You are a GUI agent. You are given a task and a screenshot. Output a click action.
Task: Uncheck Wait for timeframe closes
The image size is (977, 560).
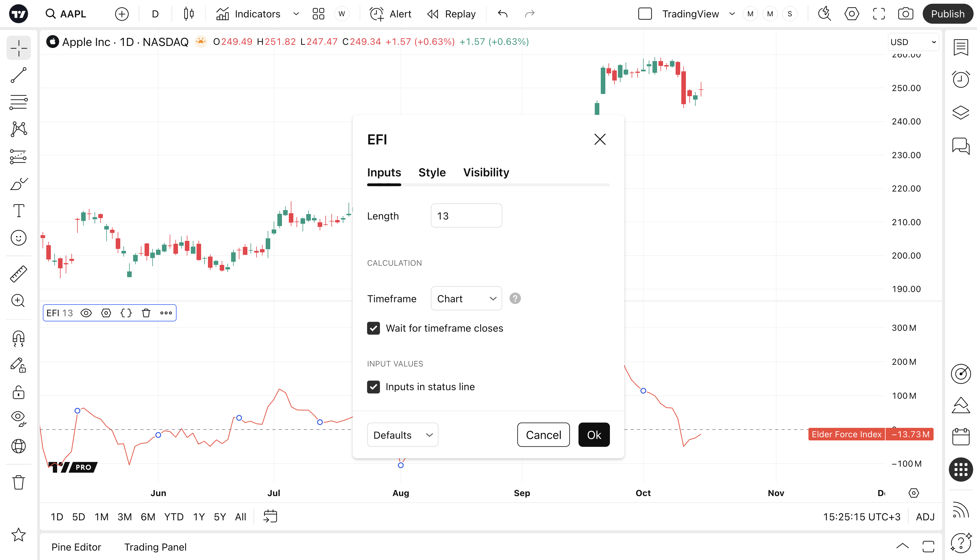coord(373,329)
